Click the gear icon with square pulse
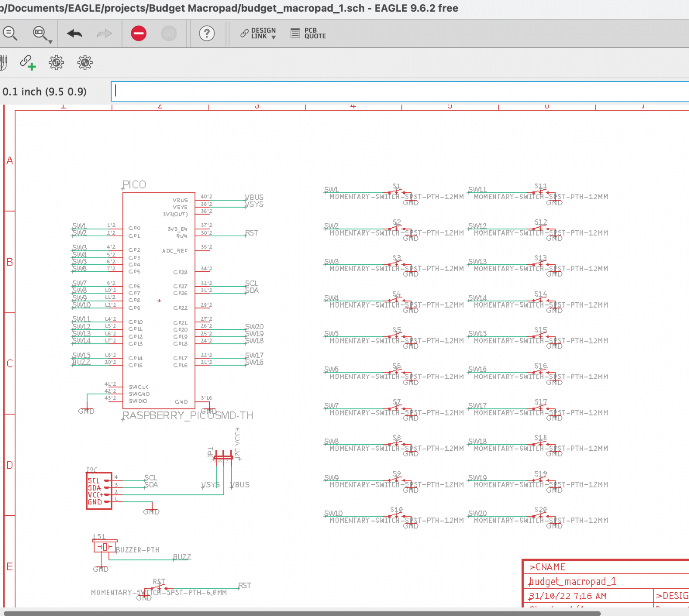This screenshot has height=616, width=689. [56, 62]
